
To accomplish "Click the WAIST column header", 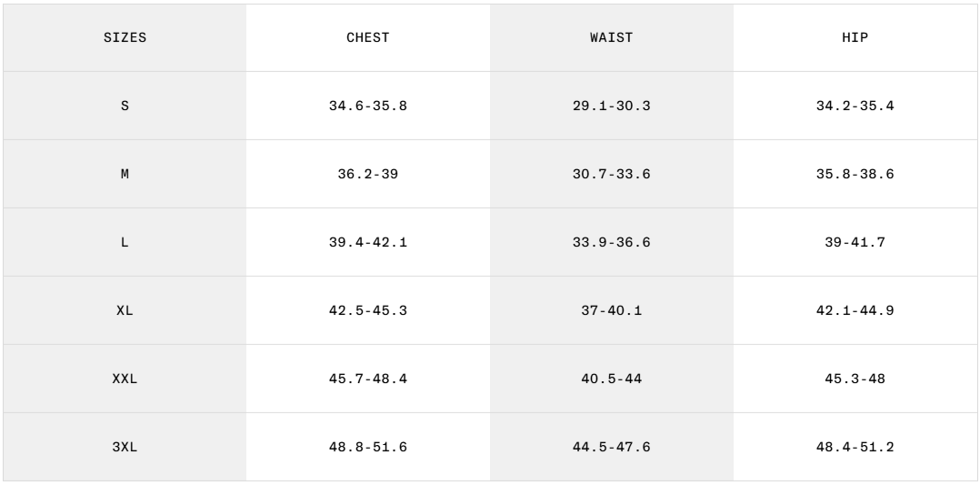I will pyautogui.click(x=611, y=38).
